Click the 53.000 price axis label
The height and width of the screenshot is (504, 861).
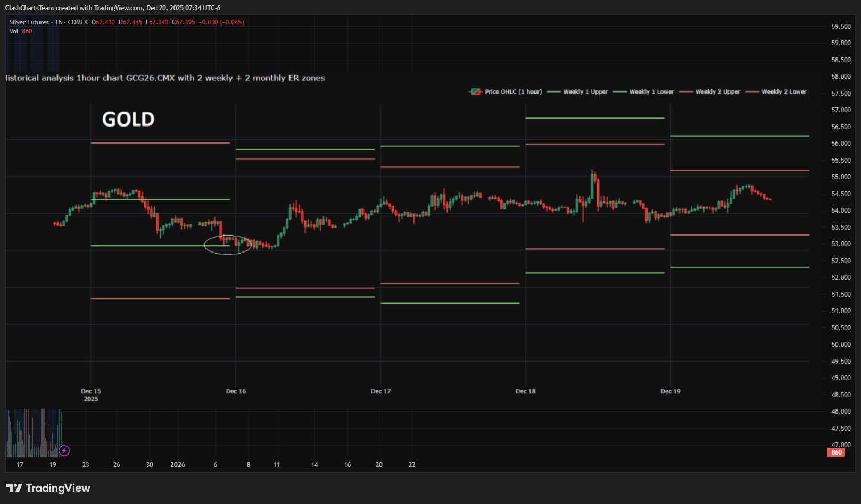click(841, 244)
